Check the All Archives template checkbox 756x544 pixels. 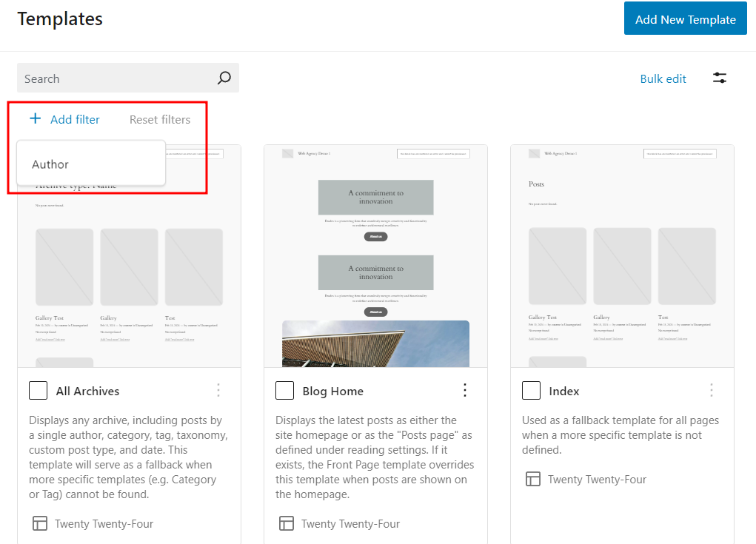click(38, 391)
